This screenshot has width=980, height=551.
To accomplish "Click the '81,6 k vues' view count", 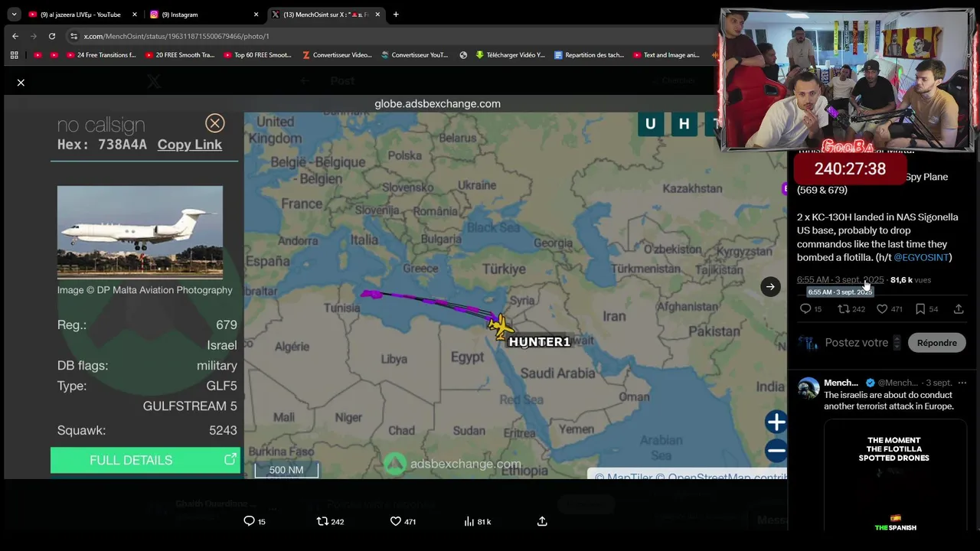I will point(911,280).
